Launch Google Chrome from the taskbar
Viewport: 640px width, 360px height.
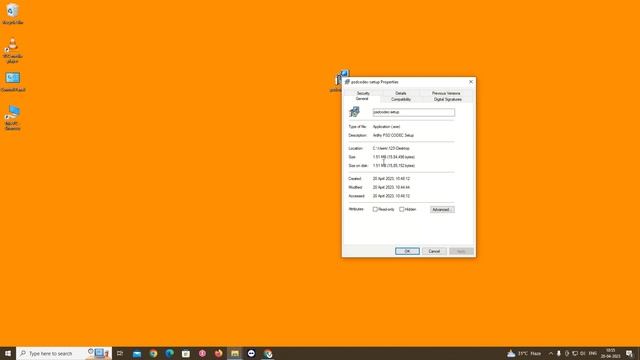(x=153, y=353)
